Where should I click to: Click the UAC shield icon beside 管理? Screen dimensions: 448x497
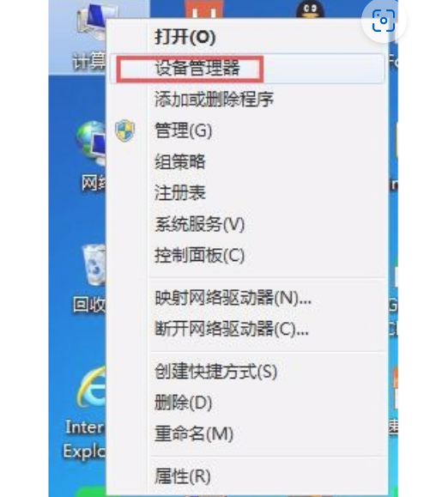[124, 130]
